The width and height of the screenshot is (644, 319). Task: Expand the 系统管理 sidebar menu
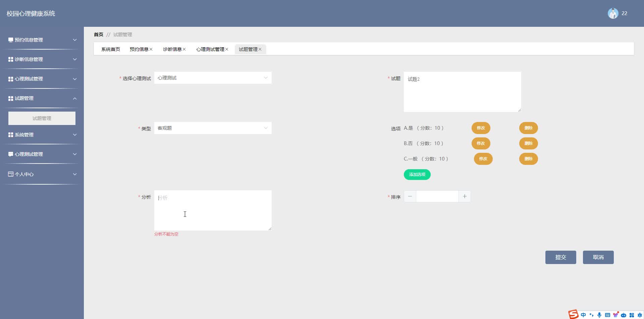[42, 135]
